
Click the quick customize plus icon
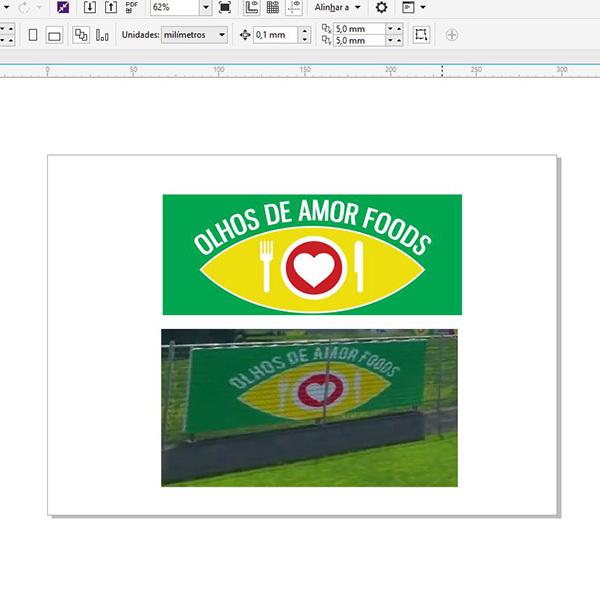452,35
